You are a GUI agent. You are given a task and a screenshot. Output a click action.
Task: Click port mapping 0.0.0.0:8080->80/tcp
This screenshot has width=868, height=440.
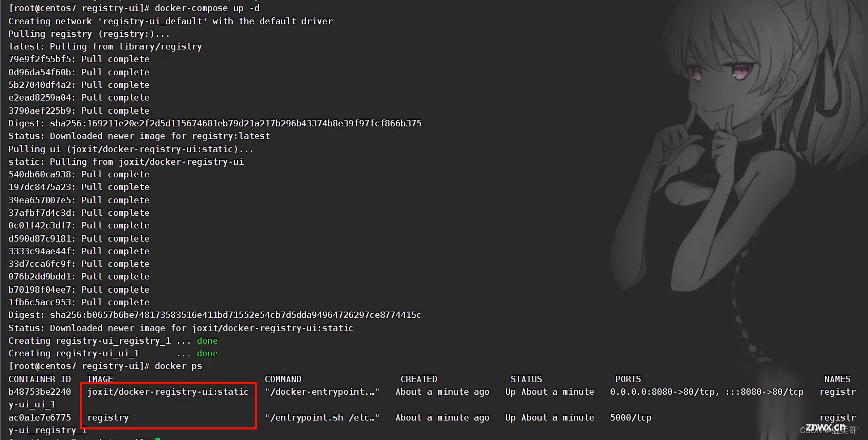click(662, 392)
